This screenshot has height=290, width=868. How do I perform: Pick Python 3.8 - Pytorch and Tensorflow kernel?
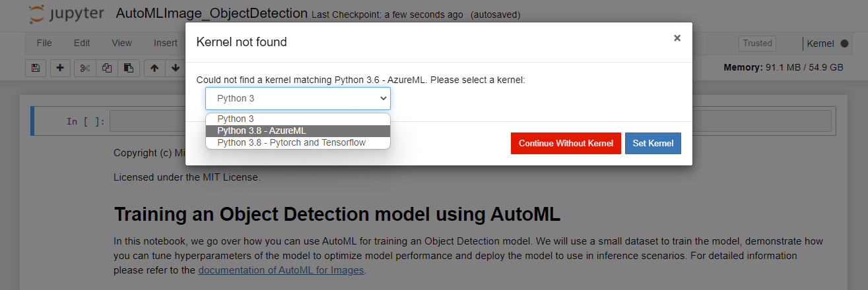pyautogui.click(x=298, y=142)
